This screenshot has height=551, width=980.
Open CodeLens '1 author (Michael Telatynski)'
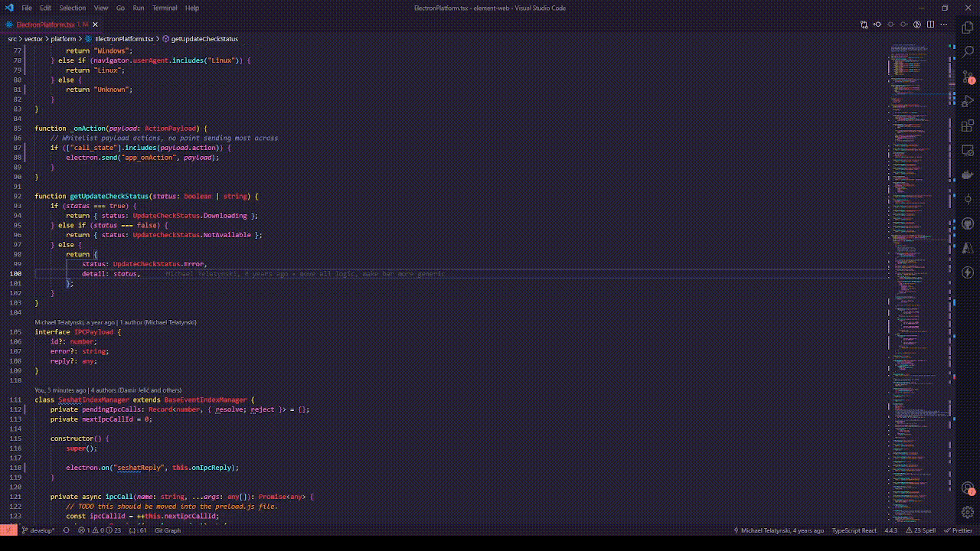tap(158, 322)
